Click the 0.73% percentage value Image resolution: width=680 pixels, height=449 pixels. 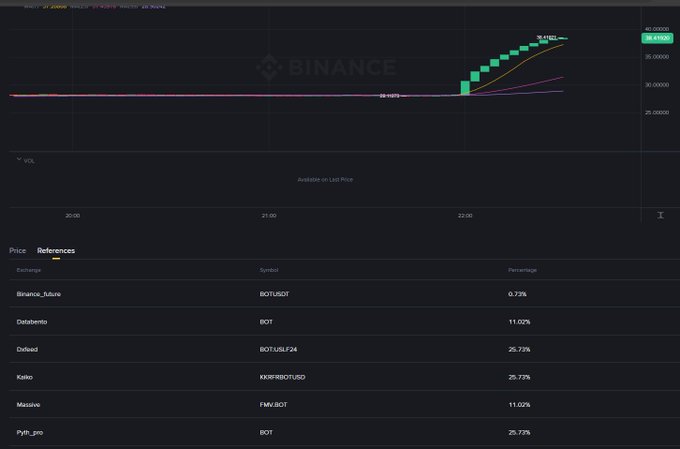517,294
